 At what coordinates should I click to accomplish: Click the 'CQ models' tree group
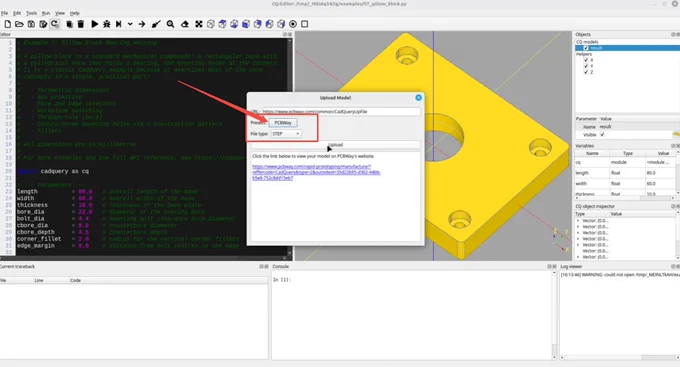[587, 42]
